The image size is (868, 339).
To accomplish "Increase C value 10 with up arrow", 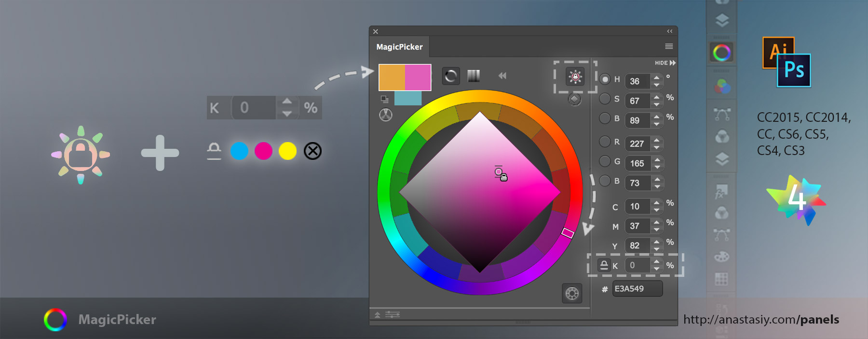I will tap(657, 203).
